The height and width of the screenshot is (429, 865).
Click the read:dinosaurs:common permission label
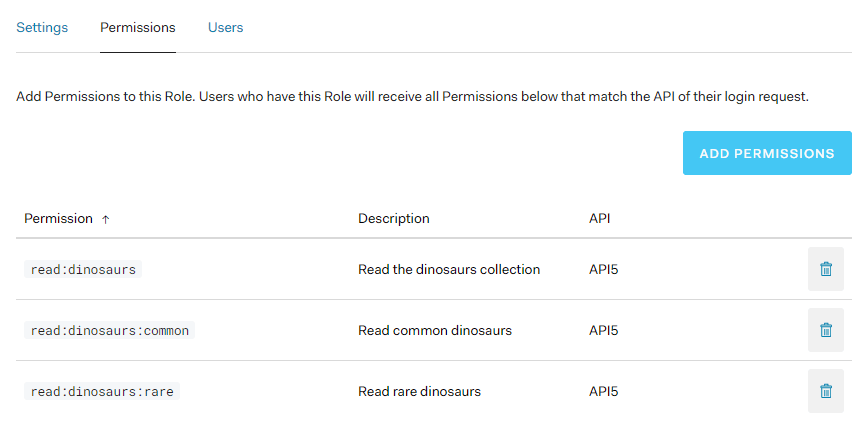[x=109, y=330]
